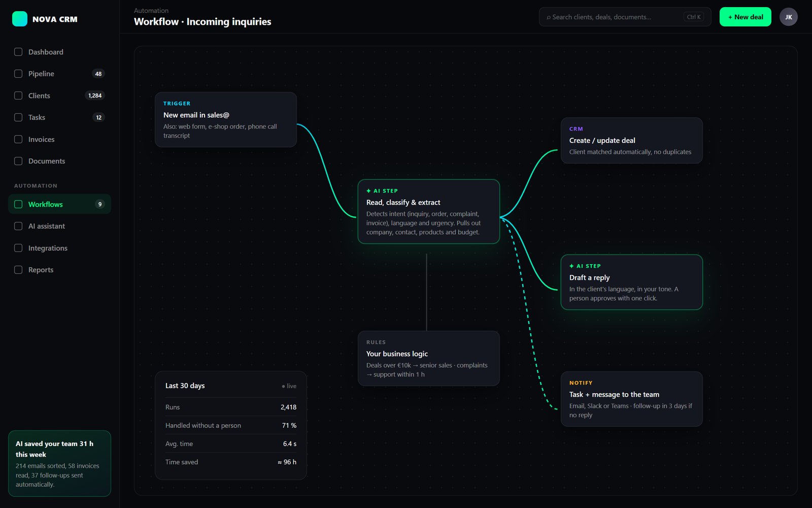812x508 pixels.
Task: Open AI assistant page
Action: tap(59, 226)
